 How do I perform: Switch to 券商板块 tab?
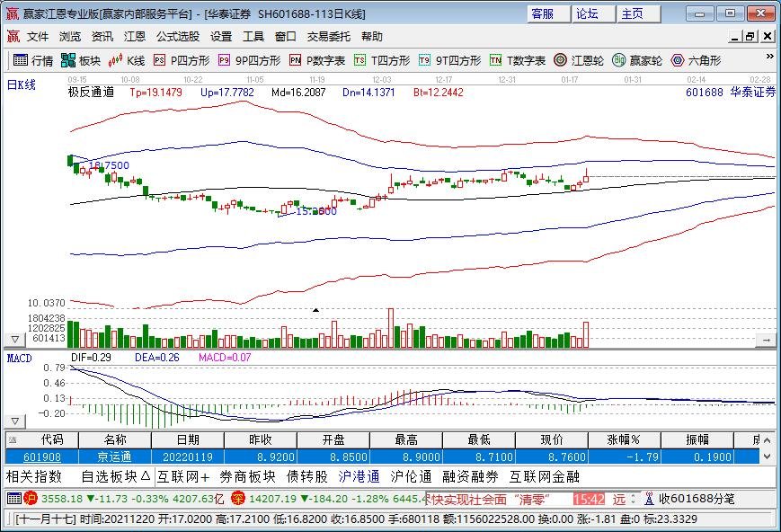(247, 476)
